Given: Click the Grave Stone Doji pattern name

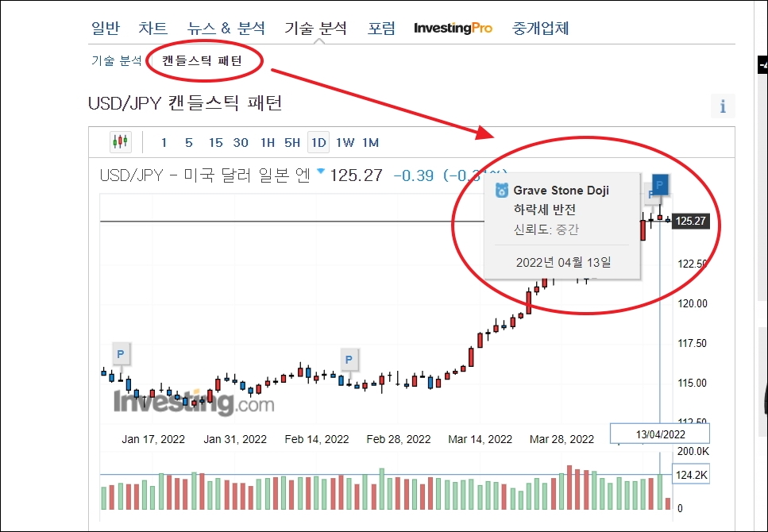Looking at the screenshot, I should [x=562, y=190].
